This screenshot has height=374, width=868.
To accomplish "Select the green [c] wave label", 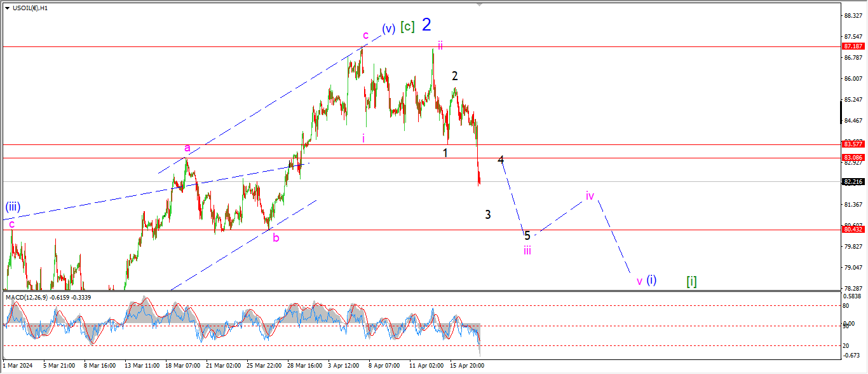I will tap(407, 27).
